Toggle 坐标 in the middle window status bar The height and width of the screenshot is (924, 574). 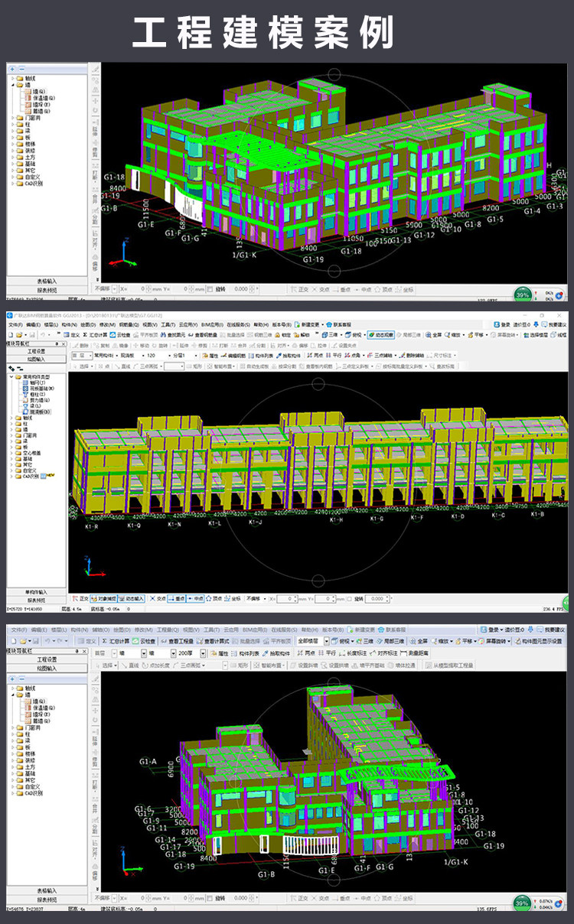tap(233, 599)
